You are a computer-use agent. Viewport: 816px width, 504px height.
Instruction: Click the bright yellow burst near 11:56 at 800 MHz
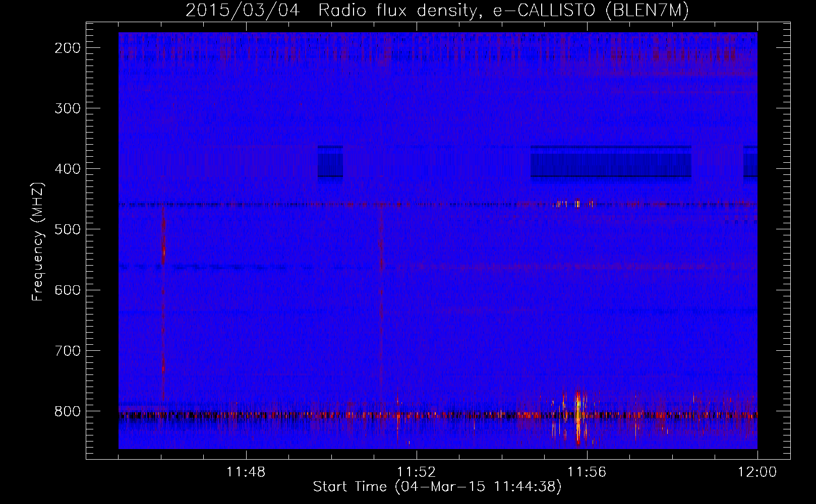[x=578, y=417]
